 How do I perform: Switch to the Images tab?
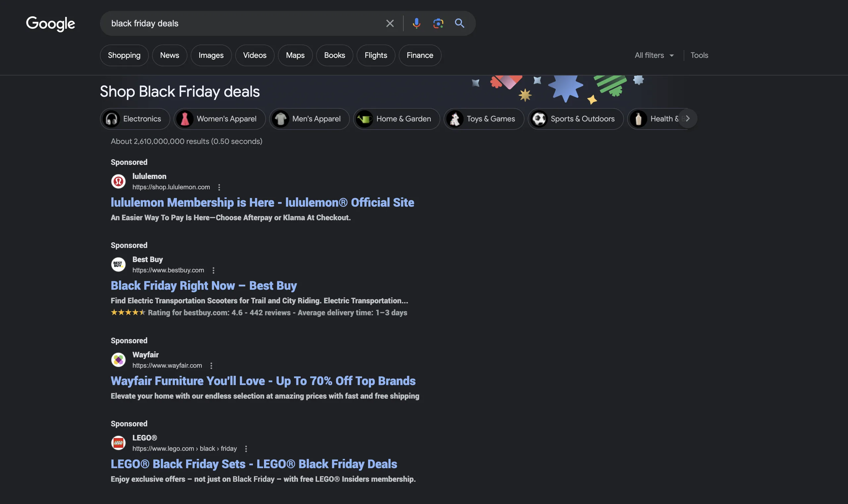[211, 55]
